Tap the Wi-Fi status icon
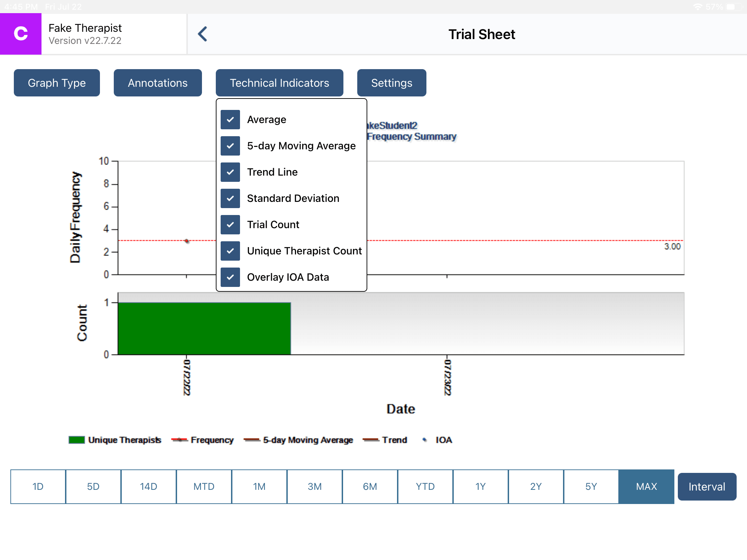Image resolution: width=747 pixels, height=560 pixels. point(698,7)
